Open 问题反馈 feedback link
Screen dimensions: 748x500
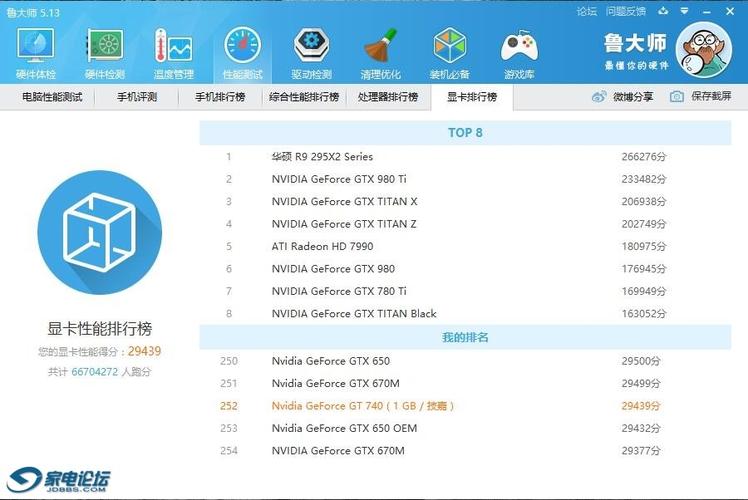(x=626, y=11)
